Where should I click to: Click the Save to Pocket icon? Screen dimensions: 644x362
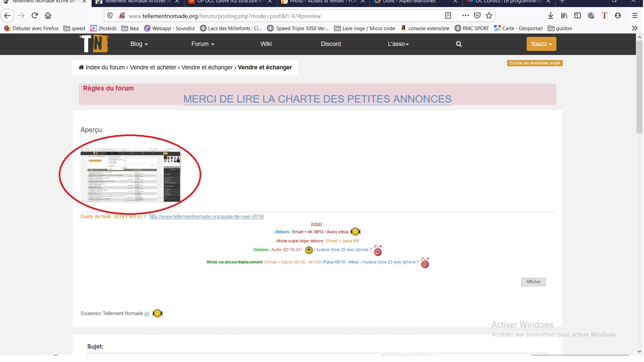pyautogui.click(x=477, y=16)
